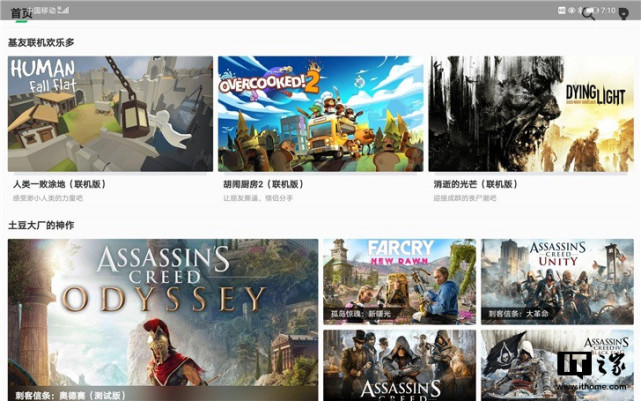This screenshot has height=401, width=641.
Task: Open the Overcooked! 2 game cover
Action: coord(320,114)
